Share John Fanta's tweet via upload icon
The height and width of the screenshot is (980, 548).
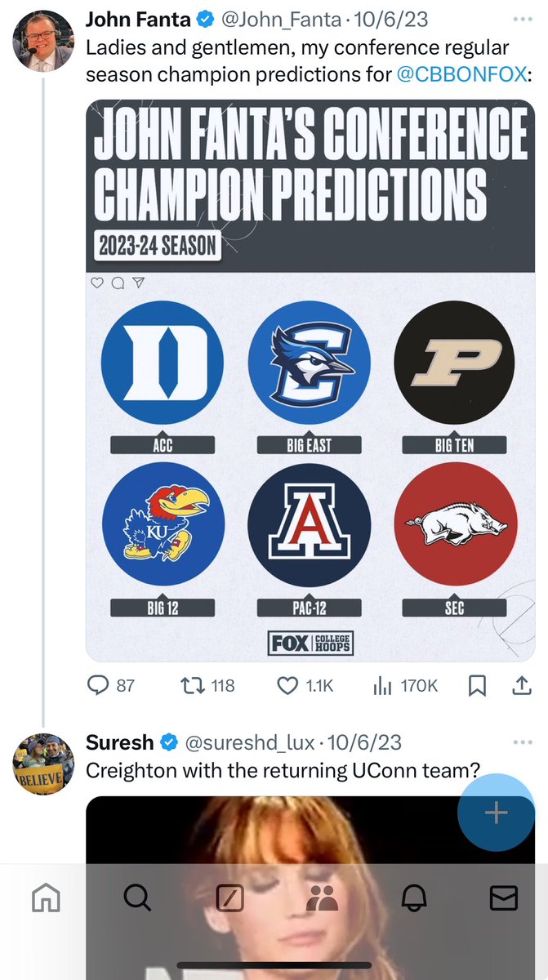click(522, 686)
